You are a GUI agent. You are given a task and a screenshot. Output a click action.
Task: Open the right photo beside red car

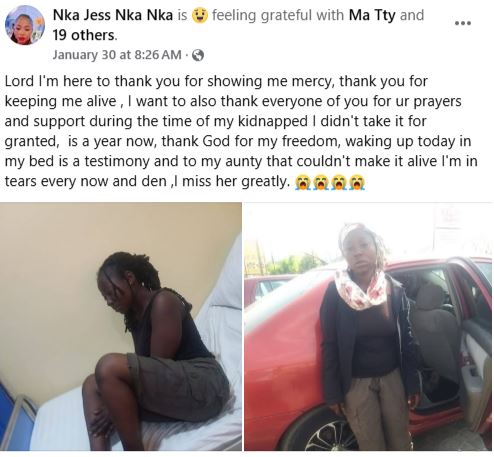click(x=368, y=326)
